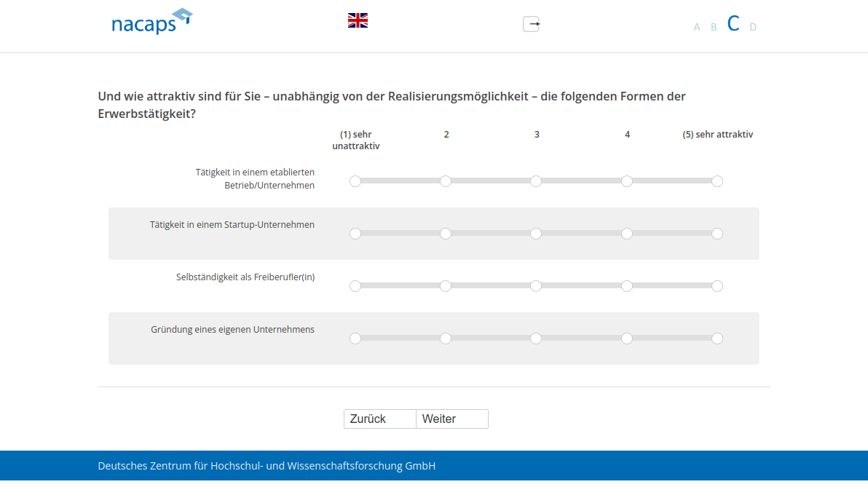Switch language with the UK flag icon
This screenshot has width=868, height=487.
(x=358, y=20)
